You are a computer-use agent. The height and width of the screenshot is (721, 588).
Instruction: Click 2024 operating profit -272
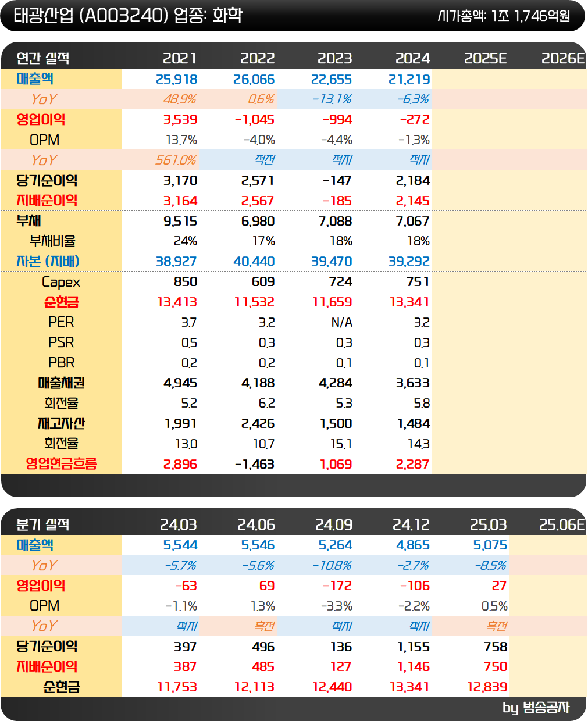(x=415, y=120)
